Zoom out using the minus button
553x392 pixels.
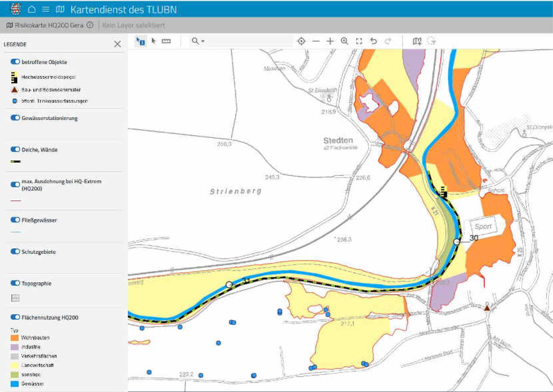point(316,41)
